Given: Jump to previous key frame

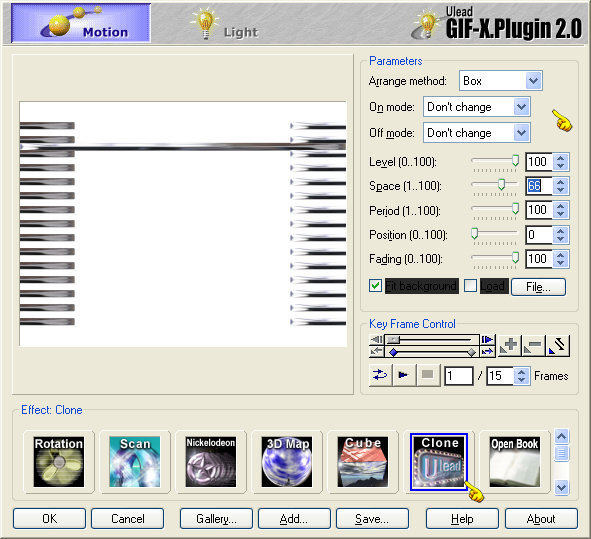Looking at the screenshot, I should tap(377, 351).
